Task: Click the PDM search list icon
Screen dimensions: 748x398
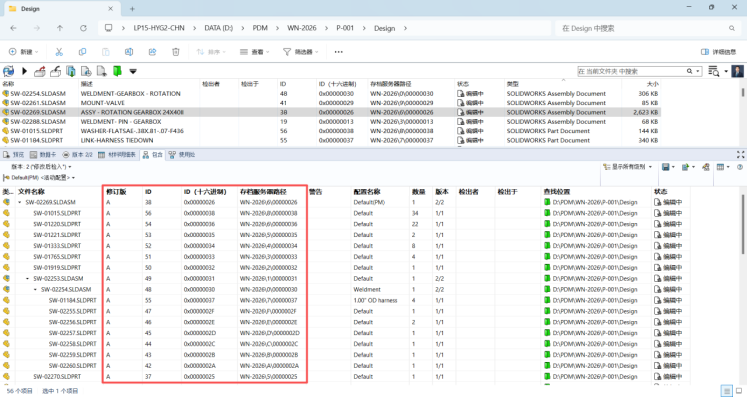Action: click(x=713, y=71)
